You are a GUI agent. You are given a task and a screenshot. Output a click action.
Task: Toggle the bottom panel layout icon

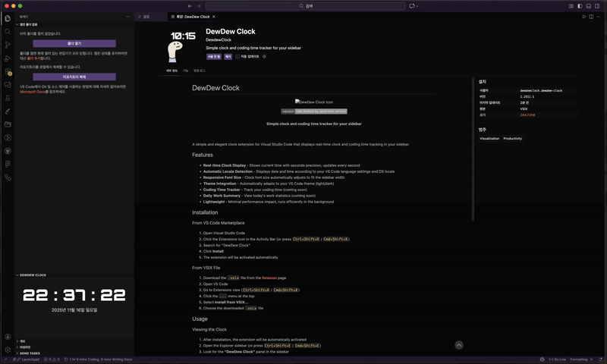click(589, 6)
